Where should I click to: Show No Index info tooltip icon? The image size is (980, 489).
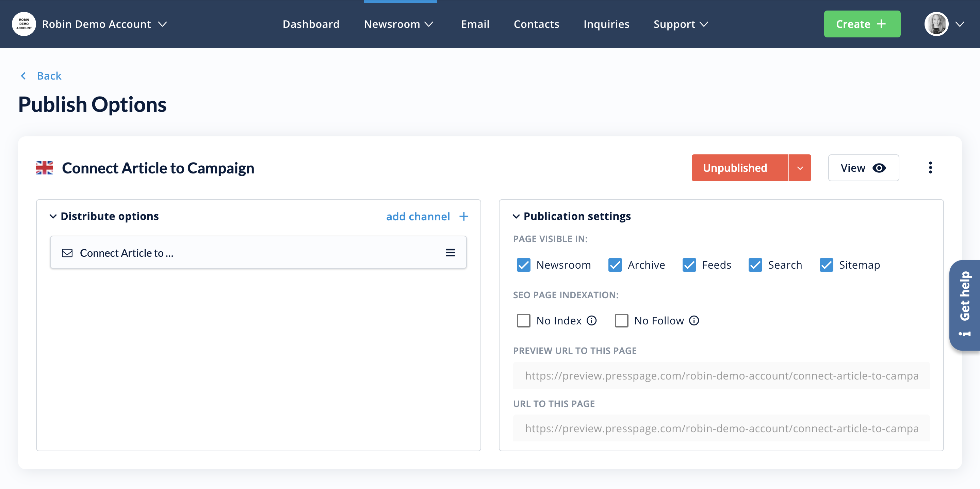[592, 321]
